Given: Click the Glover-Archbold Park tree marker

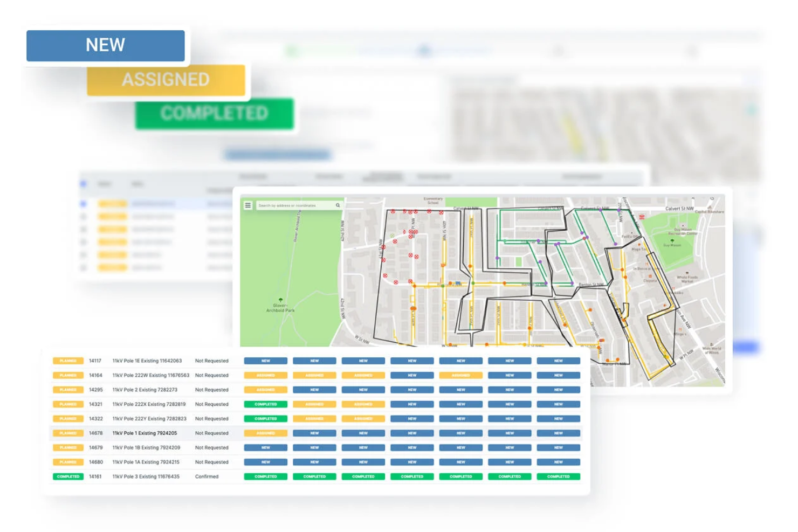Looking at the screenshot, I should (280, 300).
